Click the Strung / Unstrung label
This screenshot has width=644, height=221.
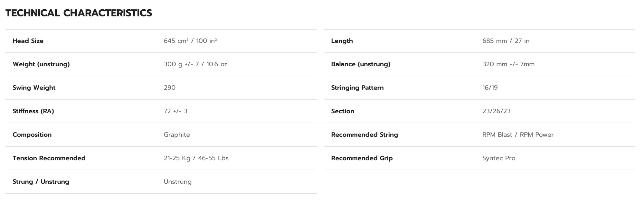click(41, 181)
